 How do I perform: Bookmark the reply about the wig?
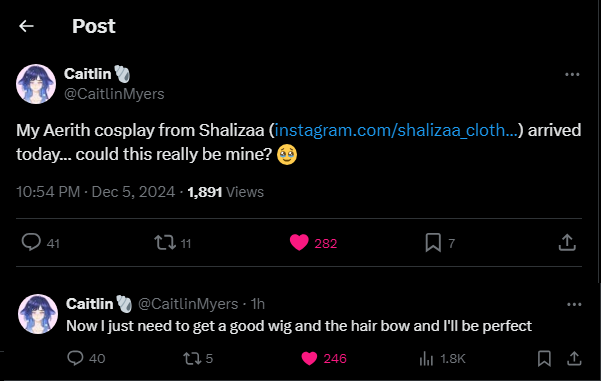coord(544,358)
